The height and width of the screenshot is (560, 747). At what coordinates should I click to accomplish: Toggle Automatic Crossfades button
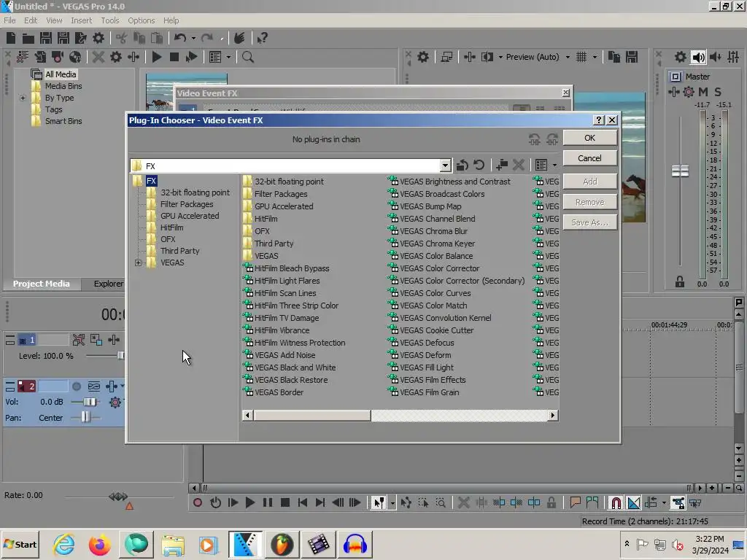click(634, 502)
